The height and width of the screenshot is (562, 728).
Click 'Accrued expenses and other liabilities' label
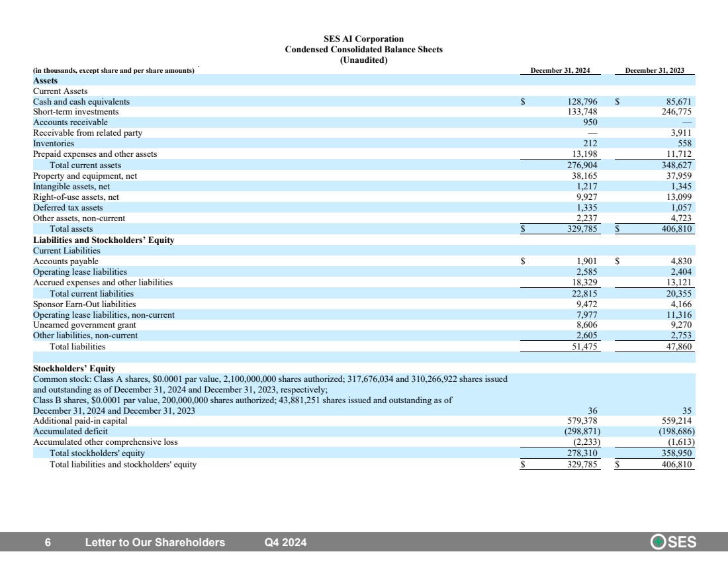coord(103,283)
